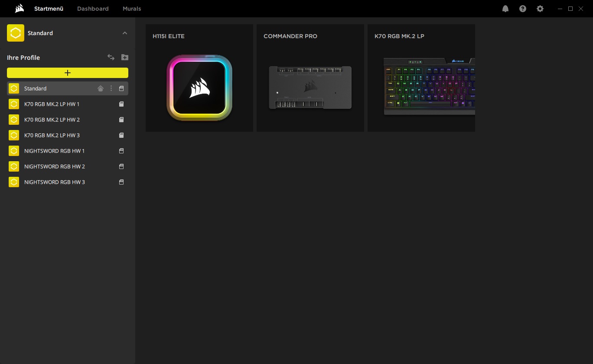Click the yellow hexagon icon of NIGHTSWORD RGB HW 3
The height and width of the screenshot is (364, 593).
coord(14,182)
